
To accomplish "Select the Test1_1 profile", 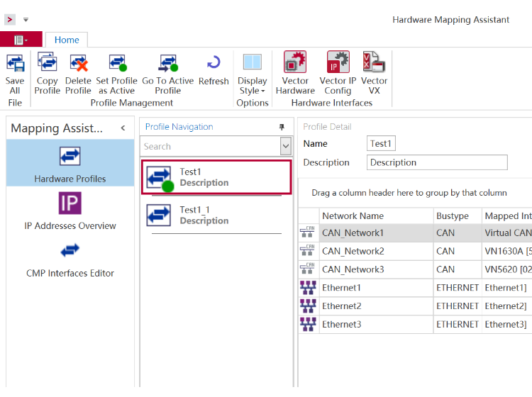I will [x=216, y=216].
